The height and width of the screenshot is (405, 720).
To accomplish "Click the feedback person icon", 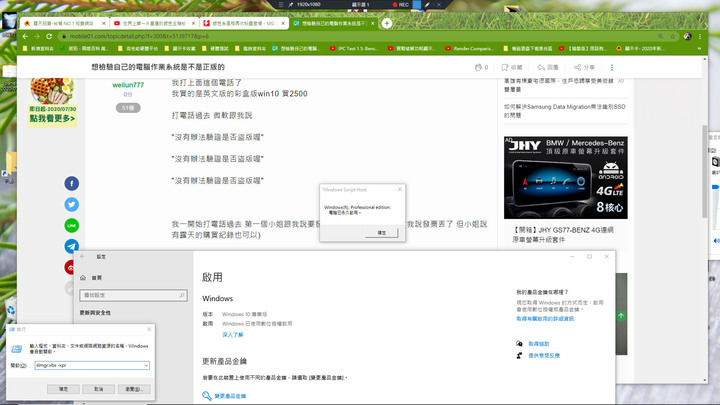I will (x=519, y=355).
